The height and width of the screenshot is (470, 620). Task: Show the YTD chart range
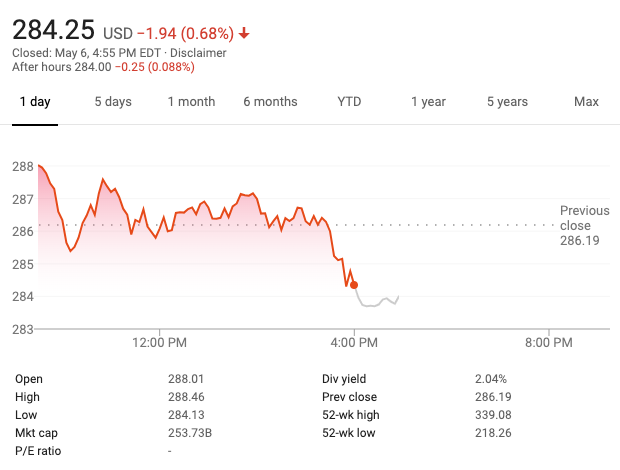coord(349,102)
